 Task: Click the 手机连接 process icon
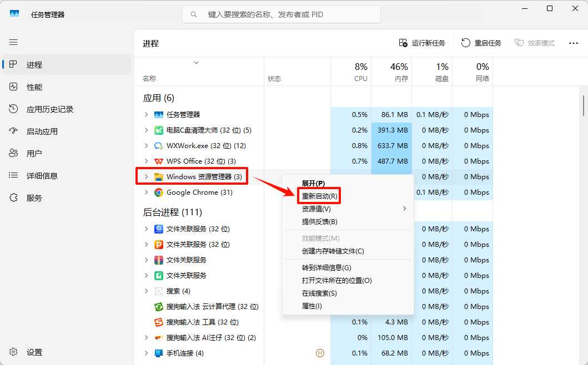point(159,353)
